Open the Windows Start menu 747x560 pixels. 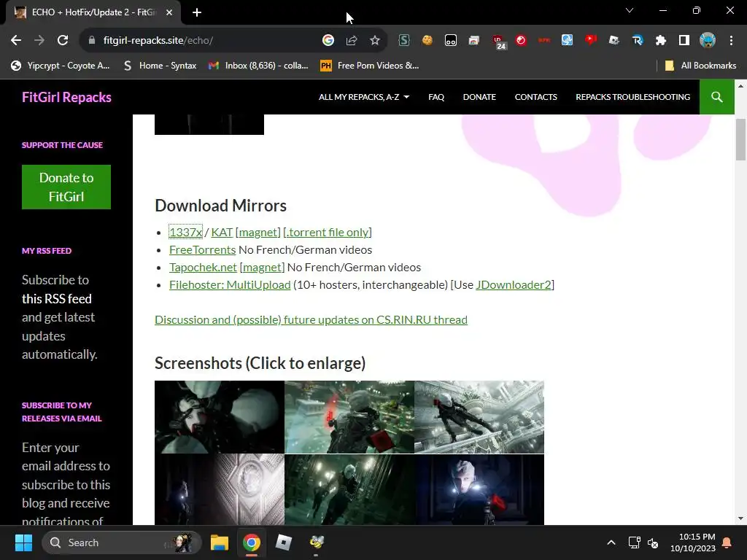tap(23, 542)
